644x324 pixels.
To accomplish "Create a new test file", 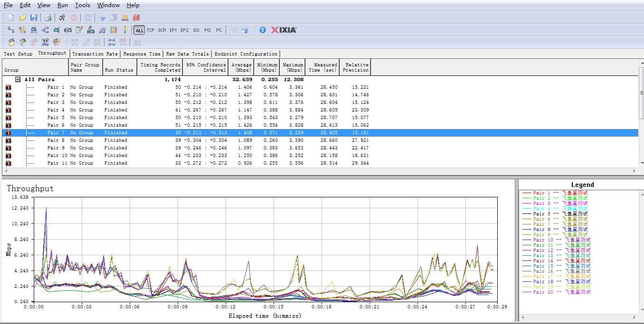I will point(11,18).
